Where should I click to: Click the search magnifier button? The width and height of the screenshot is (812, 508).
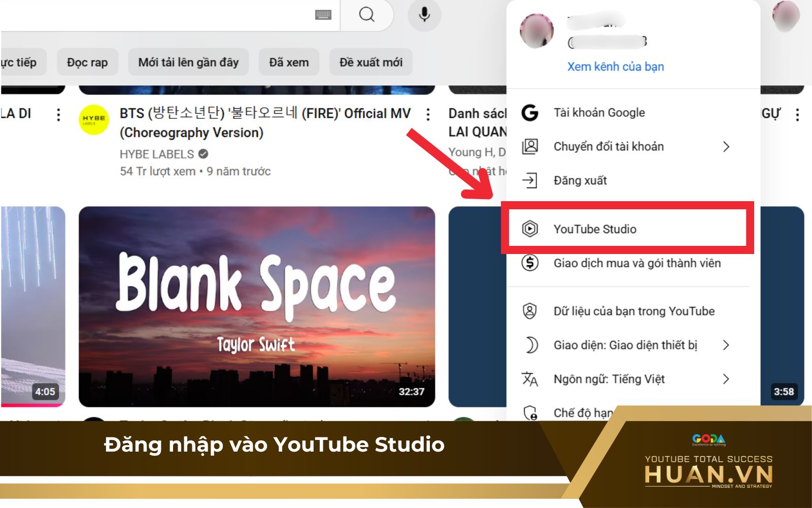click(x=366, y=15)
